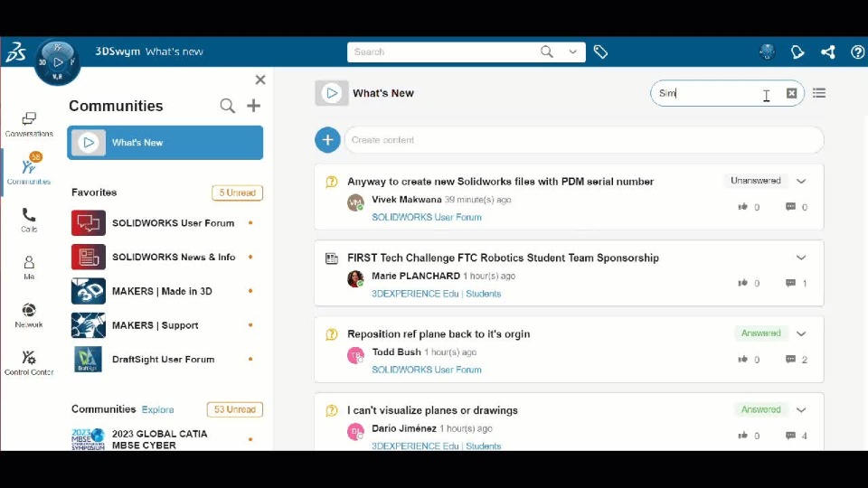This screenshot has width=868, height=488.
Task: Click the Answered label on Todd Bush post
Action: click(x=761, y=333)
